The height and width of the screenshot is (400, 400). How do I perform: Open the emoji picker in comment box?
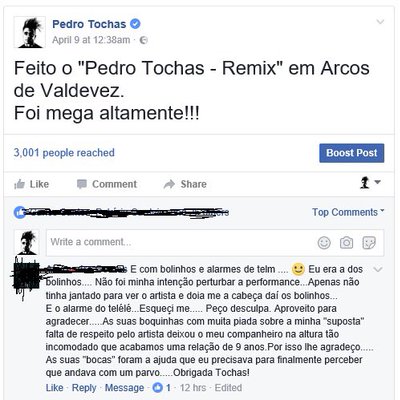(324, 243)
